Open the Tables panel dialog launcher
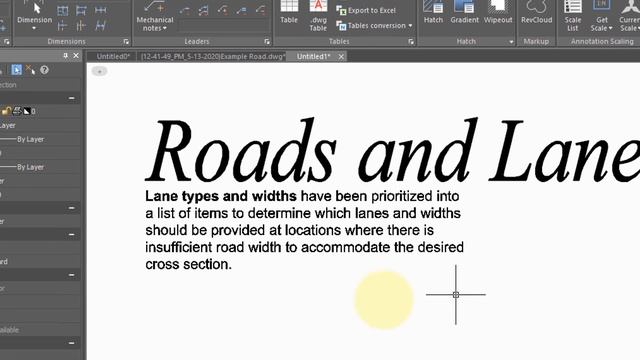 point(411,42)
